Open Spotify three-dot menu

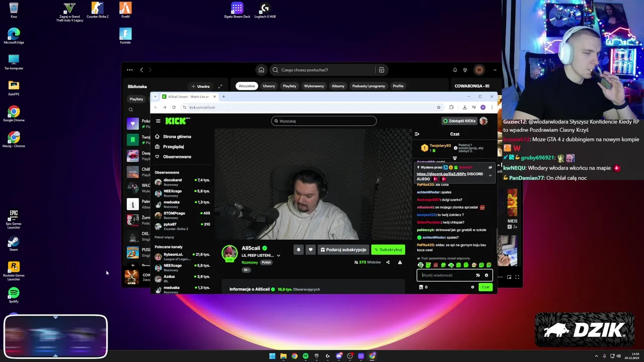pos(130,70)
